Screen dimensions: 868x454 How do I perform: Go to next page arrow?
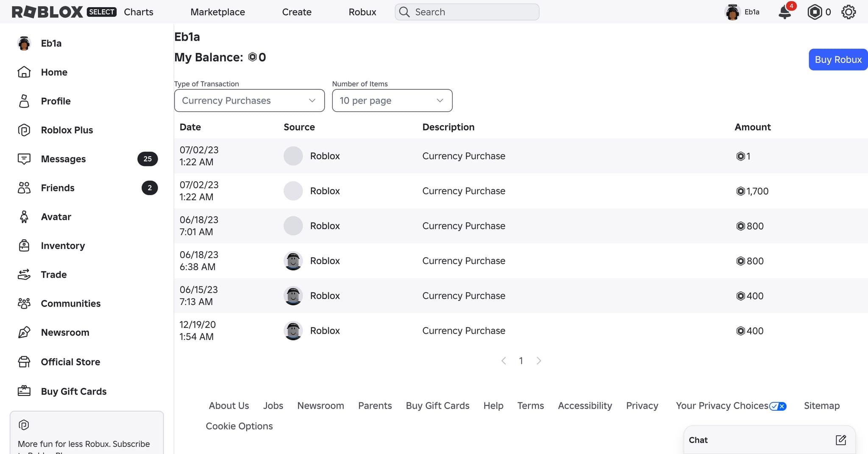(539, 361)
